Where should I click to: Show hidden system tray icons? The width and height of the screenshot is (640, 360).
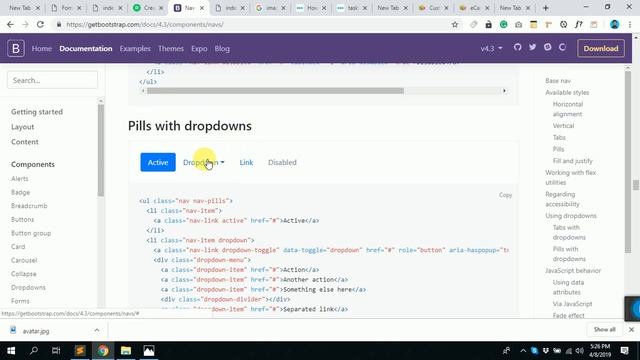tap(523, 351)
